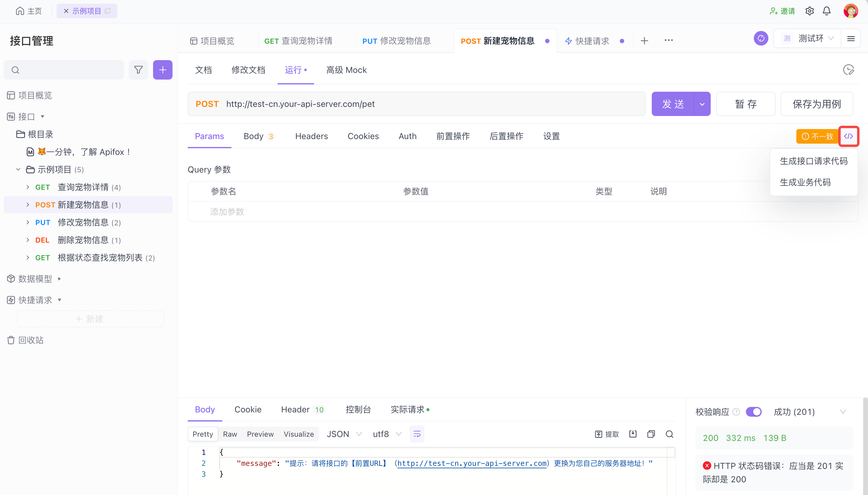
Task: Click the 保存为用例 button
Action: [x=817, y=104]
